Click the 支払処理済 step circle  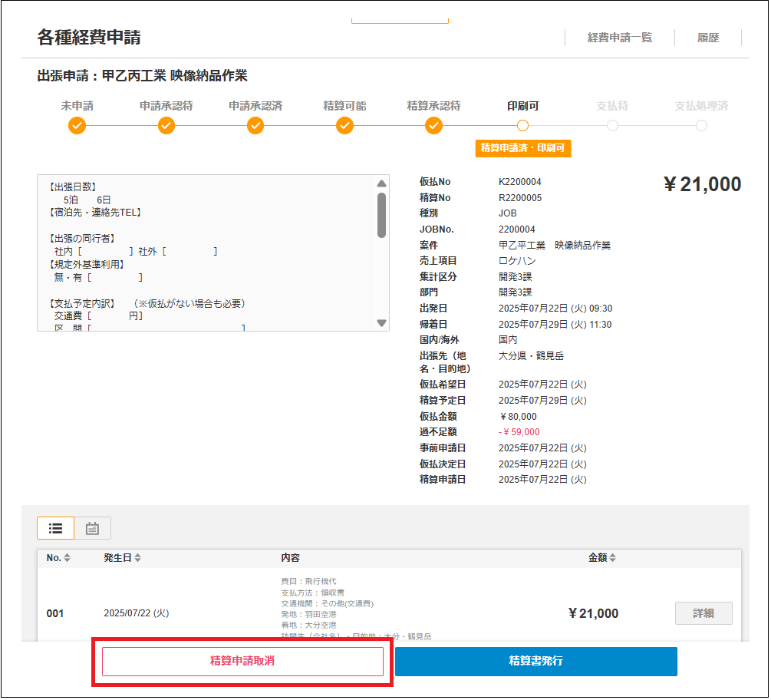[x=700, y=125]
